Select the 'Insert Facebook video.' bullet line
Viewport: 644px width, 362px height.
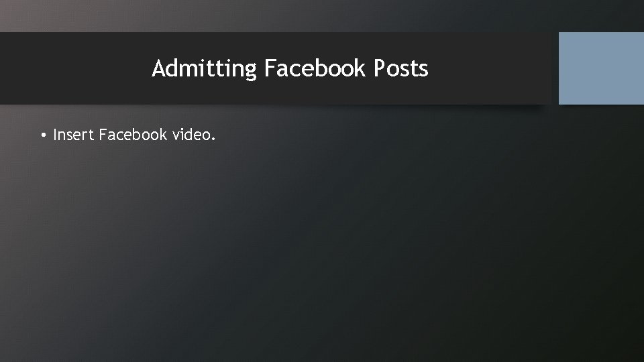(128, 135)
